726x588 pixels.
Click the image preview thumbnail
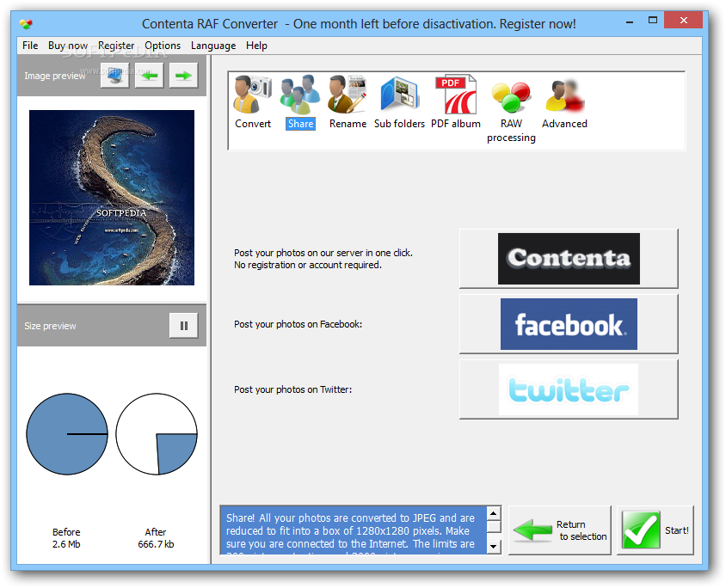click(112, 198)
